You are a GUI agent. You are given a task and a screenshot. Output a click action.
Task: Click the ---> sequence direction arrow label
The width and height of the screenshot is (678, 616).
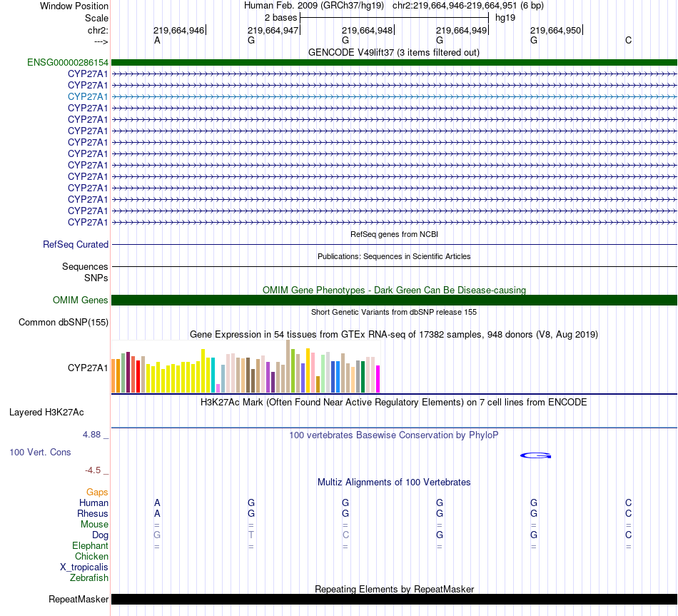coord(101,41)
